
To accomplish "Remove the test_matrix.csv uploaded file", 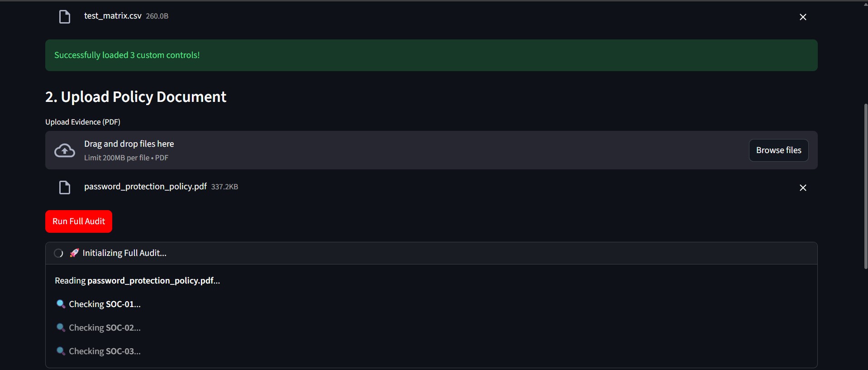I will (803, 17).
